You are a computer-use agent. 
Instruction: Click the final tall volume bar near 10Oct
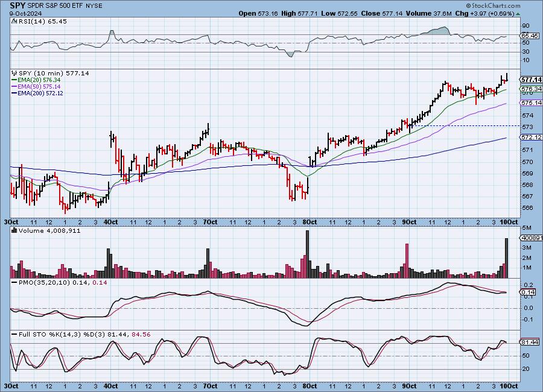point(507,258)
